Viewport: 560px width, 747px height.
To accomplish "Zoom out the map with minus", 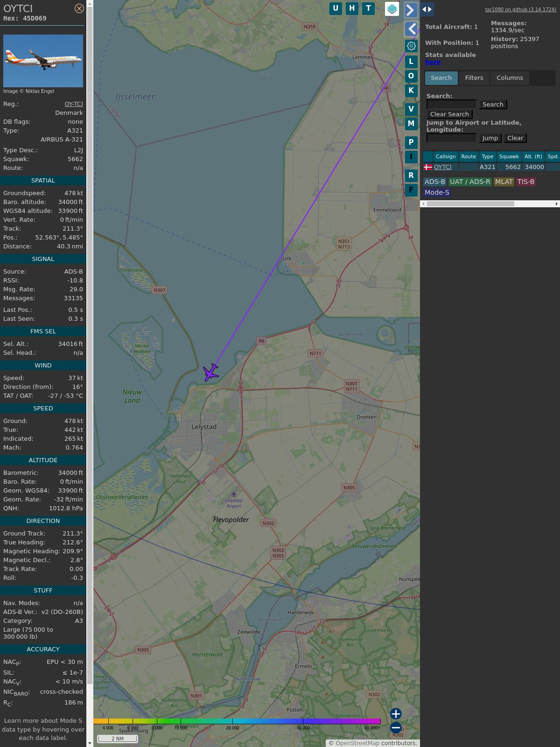I will click(x=396, y=727).
